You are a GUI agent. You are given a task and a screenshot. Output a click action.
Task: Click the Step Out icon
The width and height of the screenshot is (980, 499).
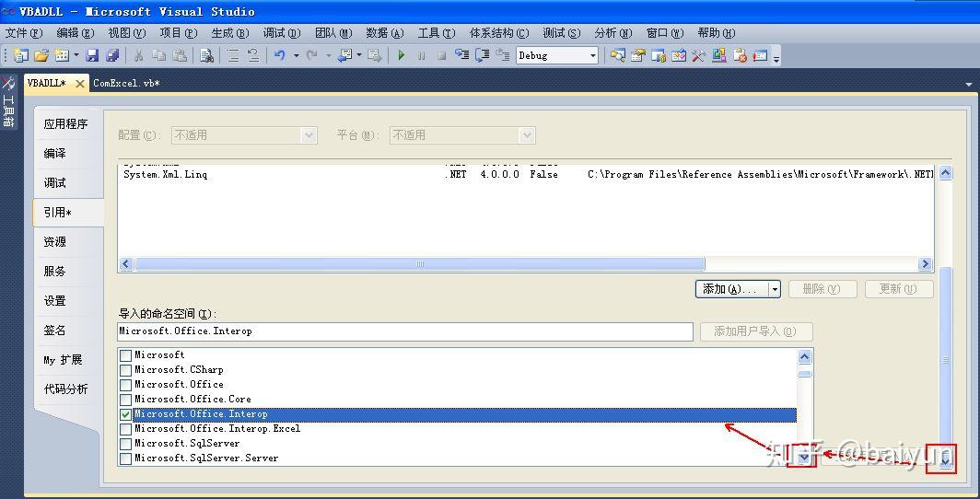point(503,55)
